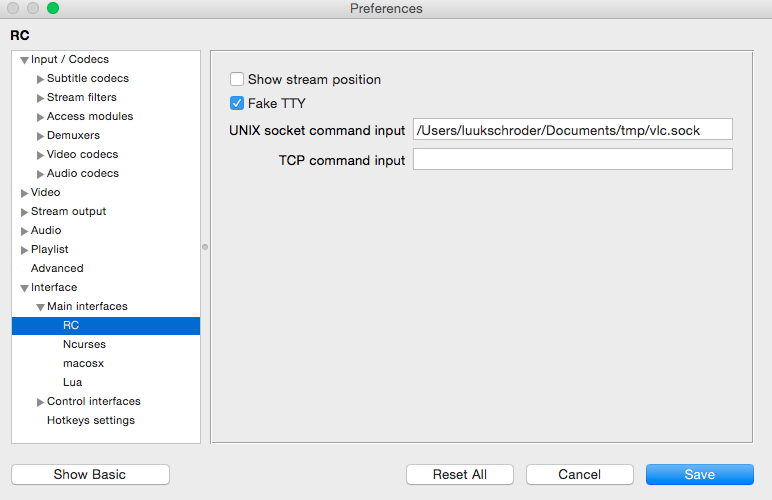Click the Save button

699,474
